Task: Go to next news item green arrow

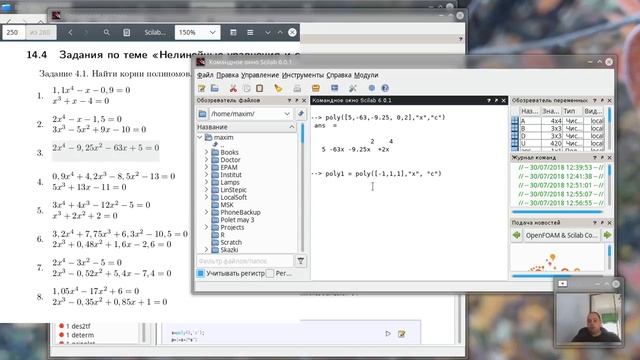Action: (607, 235)
